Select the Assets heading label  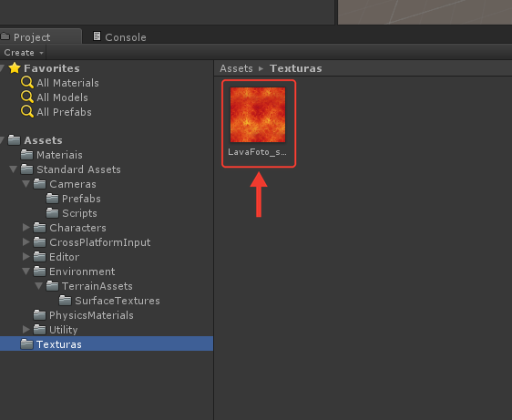pos(43,140)
